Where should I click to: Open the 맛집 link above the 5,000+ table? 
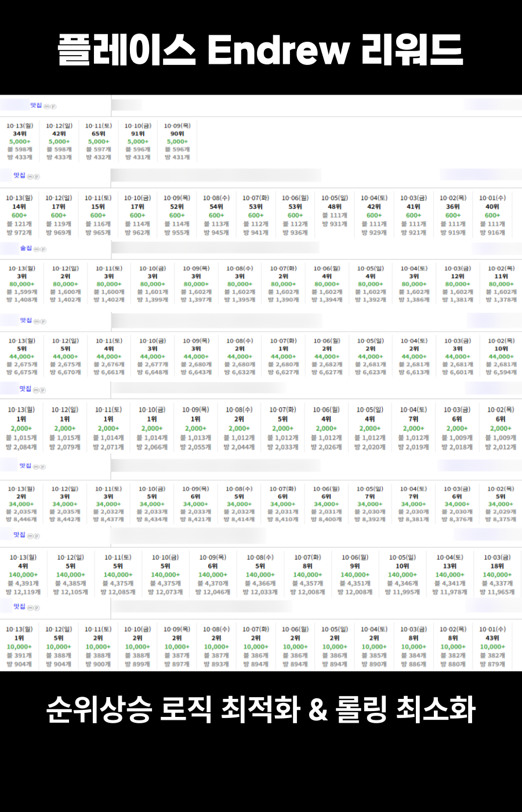point(36,106)
